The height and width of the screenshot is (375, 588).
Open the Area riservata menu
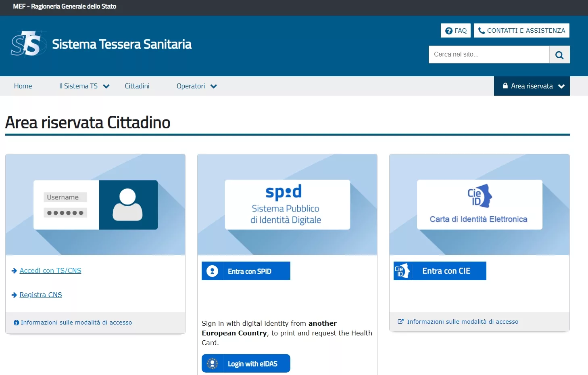pos(532,86)
